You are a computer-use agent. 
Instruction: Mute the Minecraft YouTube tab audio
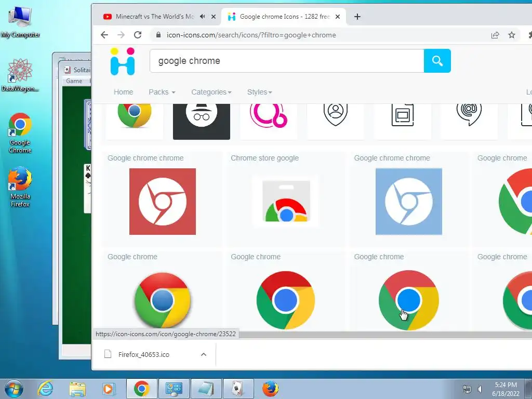(202, 16)
